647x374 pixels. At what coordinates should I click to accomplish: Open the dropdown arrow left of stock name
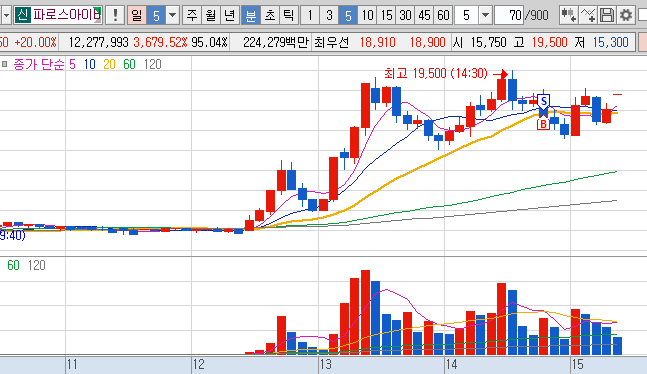coord(6,16)
